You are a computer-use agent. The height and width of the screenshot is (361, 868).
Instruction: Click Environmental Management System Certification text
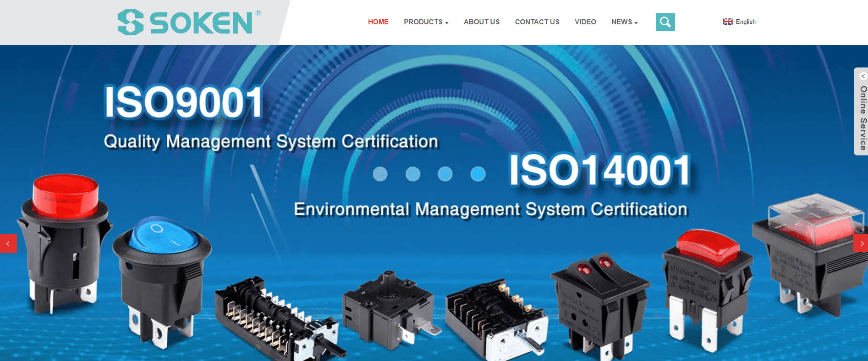coord(490,209)
